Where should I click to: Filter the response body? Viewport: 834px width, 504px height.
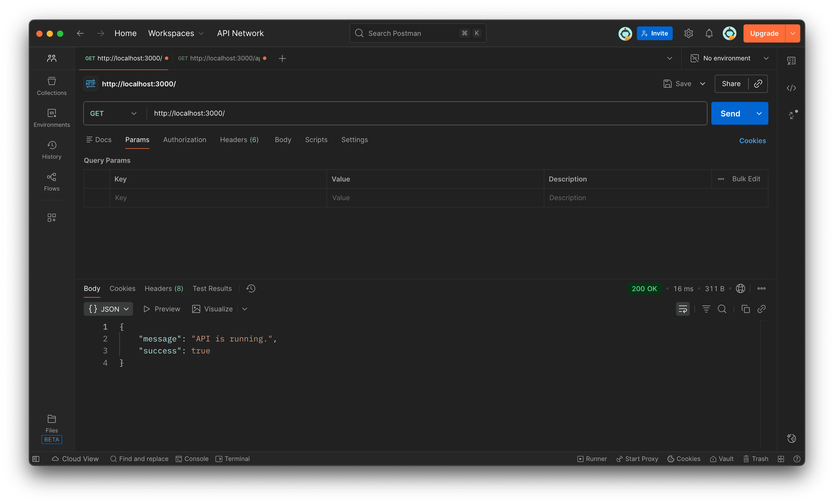click(x=706, y=309)
